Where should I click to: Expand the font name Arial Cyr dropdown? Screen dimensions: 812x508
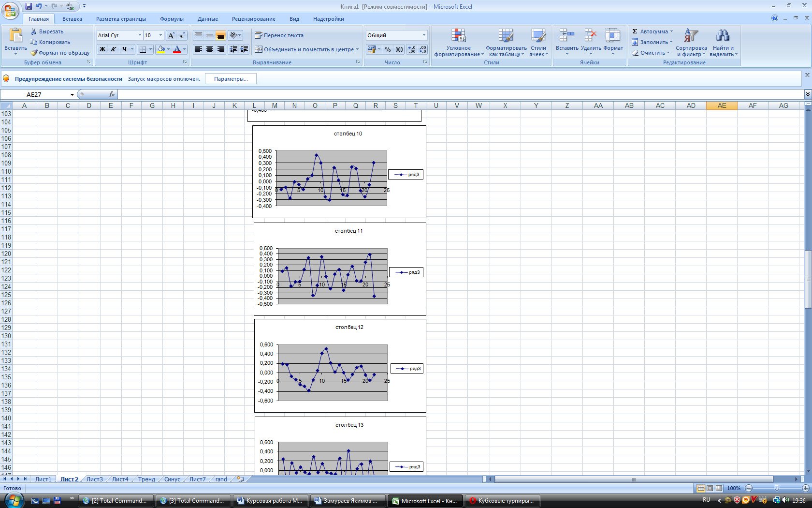[140, 35]
